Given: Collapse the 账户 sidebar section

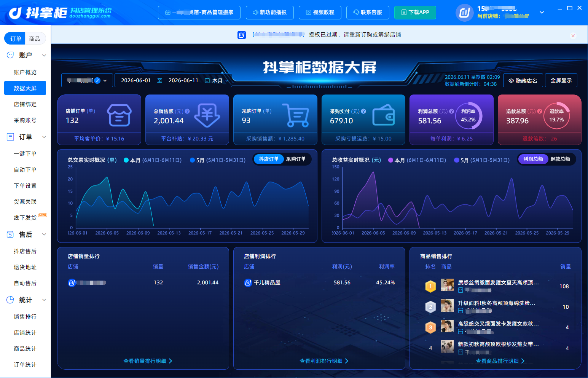Looking at the screenshot, I should pos(44,55).
